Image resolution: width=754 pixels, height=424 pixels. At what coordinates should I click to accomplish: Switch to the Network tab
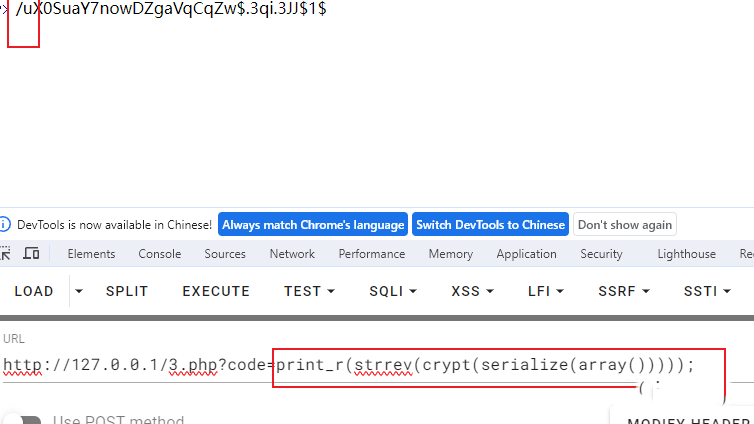point(292,254)
